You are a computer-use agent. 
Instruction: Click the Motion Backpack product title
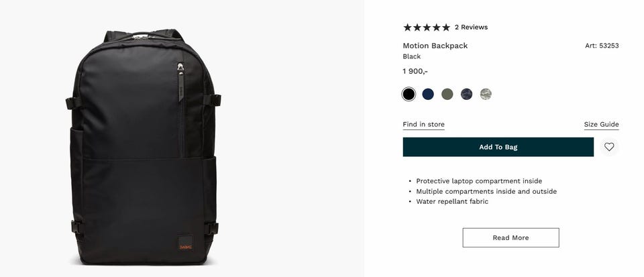[435, 46]
